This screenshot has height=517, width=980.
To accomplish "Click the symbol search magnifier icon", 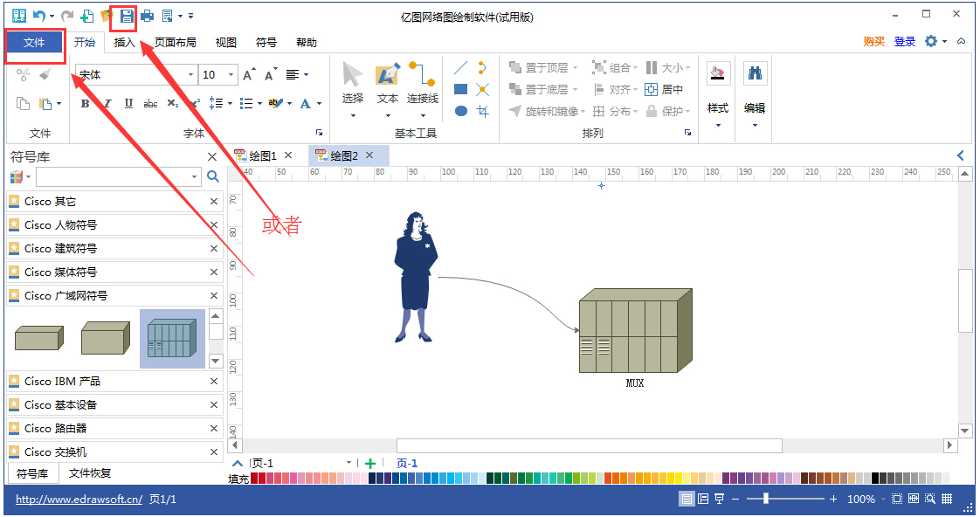I will coord(211,176).
